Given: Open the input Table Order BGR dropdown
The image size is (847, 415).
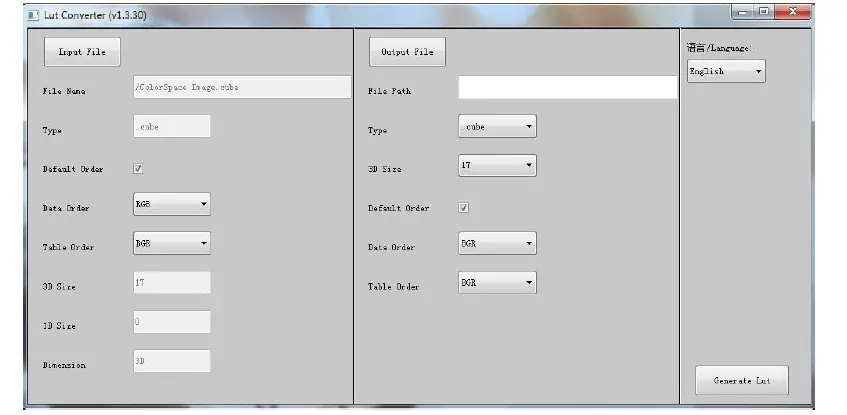Looking at the screenshot, I should pos(172,243).
